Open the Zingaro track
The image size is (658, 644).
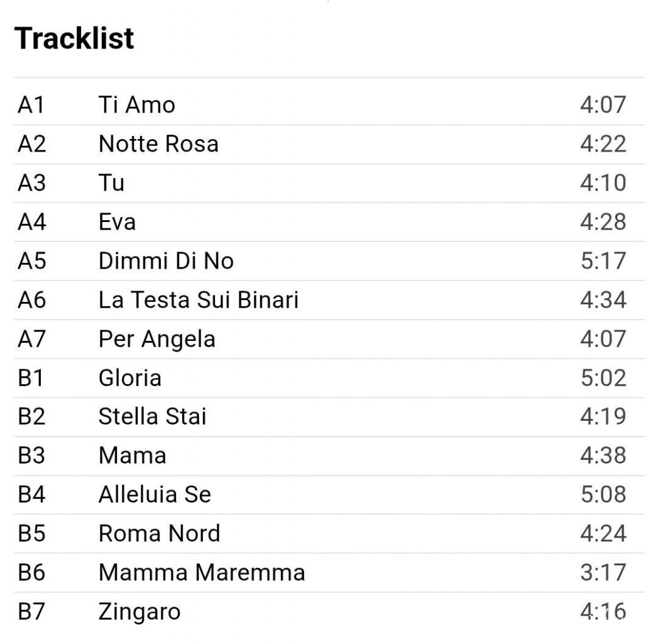click(139, 612)
